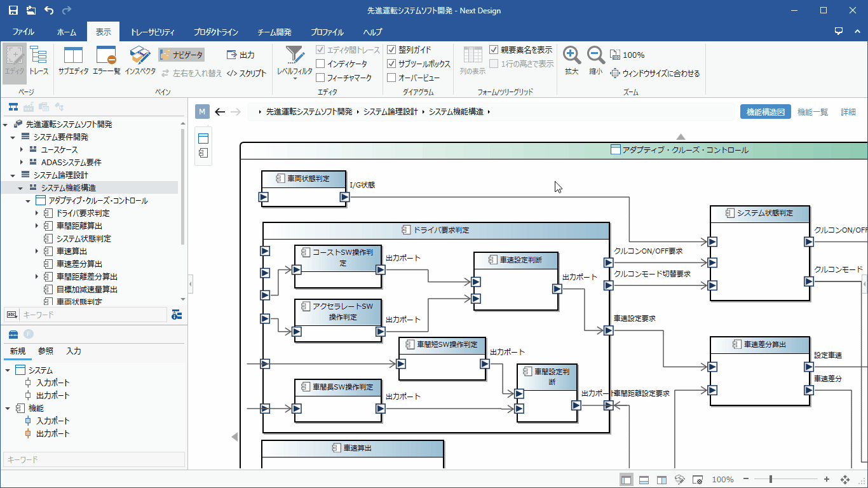The height and width of the screenshot is (488, 868).
Task: Switch to the 参照 toolbox tab
Action: pyautogui.click(x=46, y=351)
